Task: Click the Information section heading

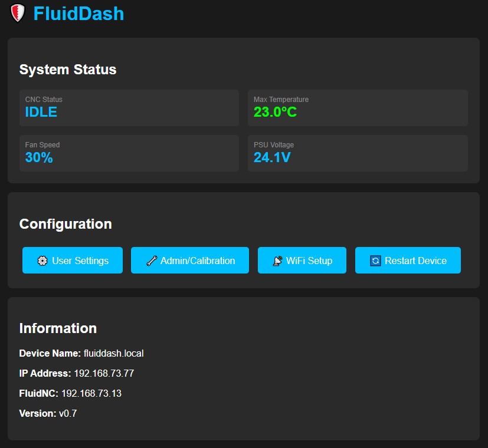Action: pyautogui.click(x=58, y=328)
